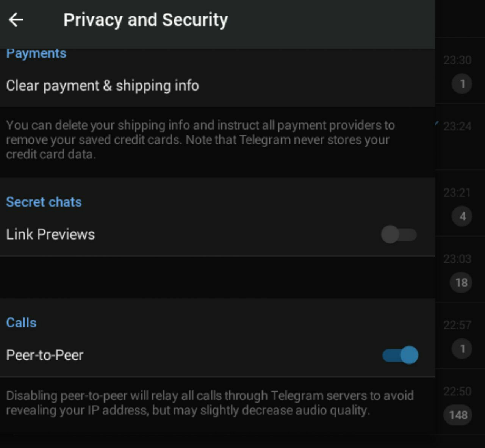Click the unread badge showing 18
485x448 pixels.
click(x=461, y=282)
